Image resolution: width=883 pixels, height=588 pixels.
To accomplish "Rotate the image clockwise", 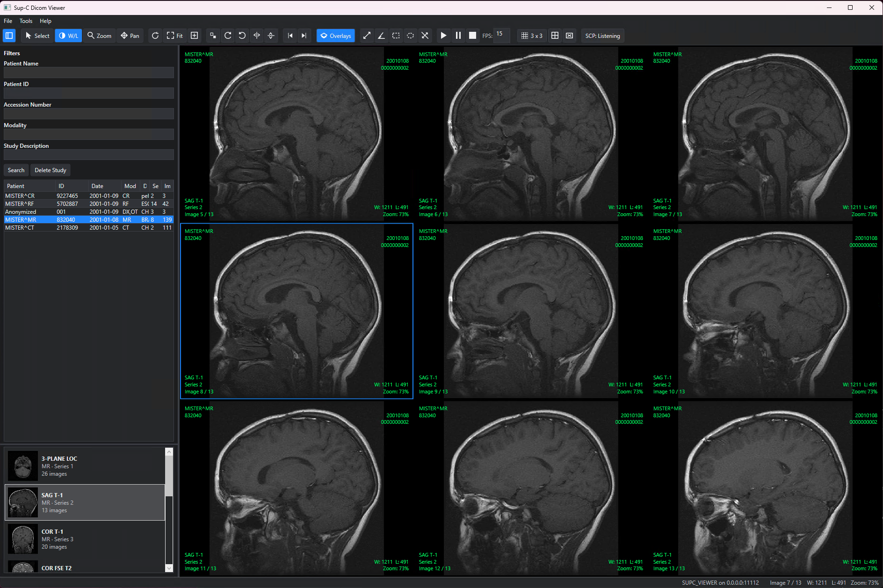I will (228, 36).
